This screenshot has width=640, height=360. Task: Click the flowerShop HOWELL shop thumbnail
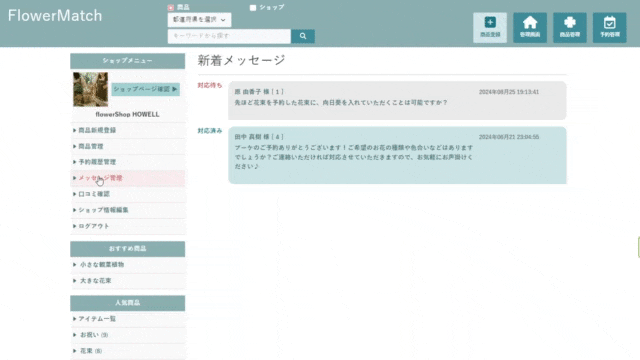coord(91,89)
